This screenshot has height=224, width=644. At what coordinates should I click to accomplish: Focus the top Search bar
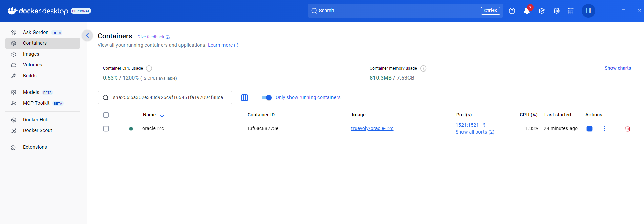pyautogui.click(x=405, y=11)
